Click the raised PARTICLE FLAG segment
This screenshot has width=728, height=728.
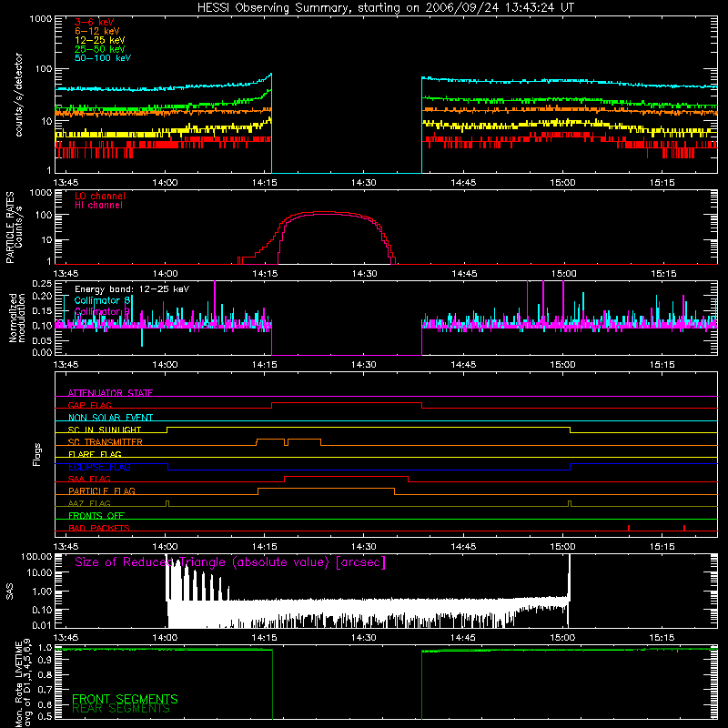(327, 489)
